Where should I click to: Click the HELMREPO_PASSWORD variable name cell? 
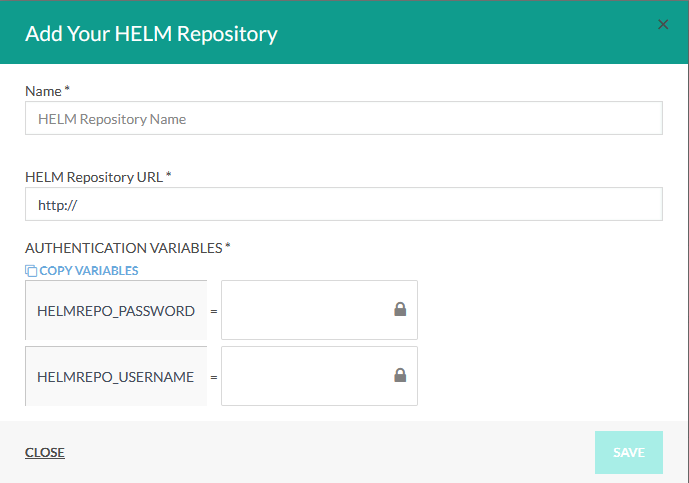pyautogui.click(x=115, y=311)
